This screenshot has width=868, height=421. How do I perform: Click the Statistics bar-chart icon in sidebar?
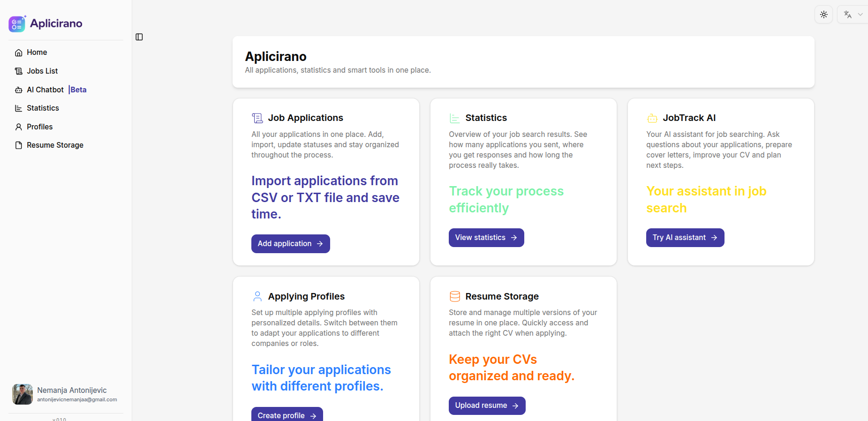(x=18, y=108)
